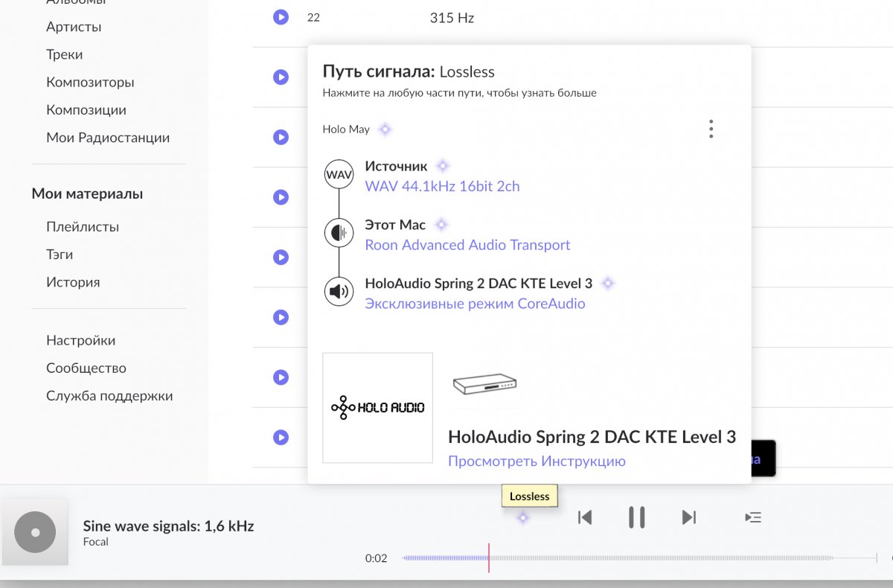This screenshot has width=893, height=588.
Task: Click the sparkle icon beside Источник
Action: tap(442, 166)
